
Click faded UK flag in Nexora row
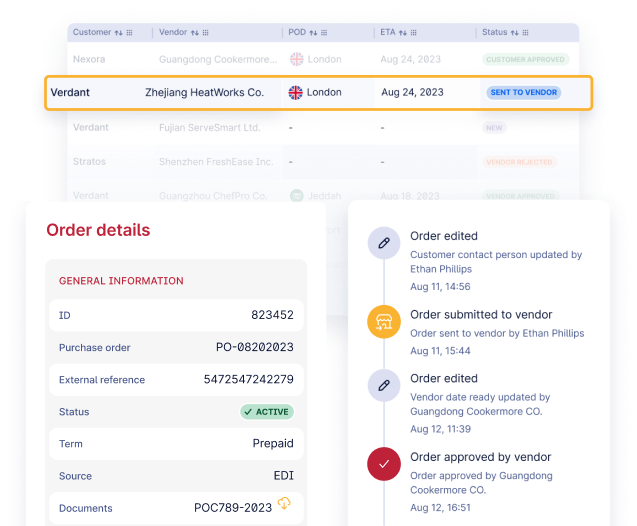[297, 59]
